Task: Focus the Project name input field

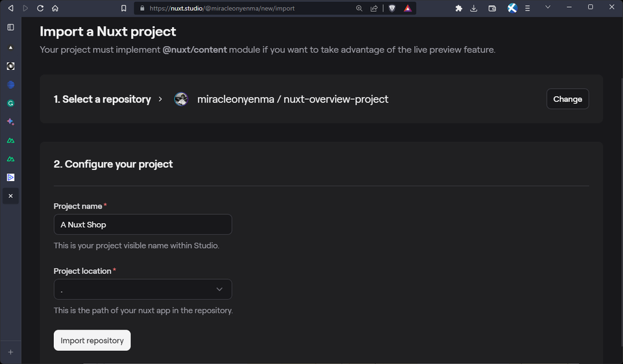Action: point(143,224)
